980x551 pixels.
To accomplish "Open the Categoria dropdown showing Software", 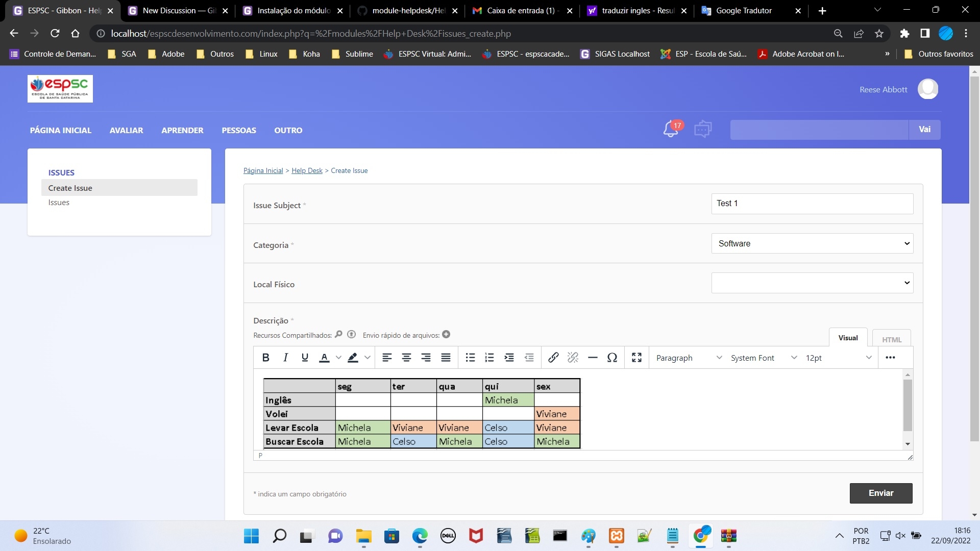I will 812,243.
